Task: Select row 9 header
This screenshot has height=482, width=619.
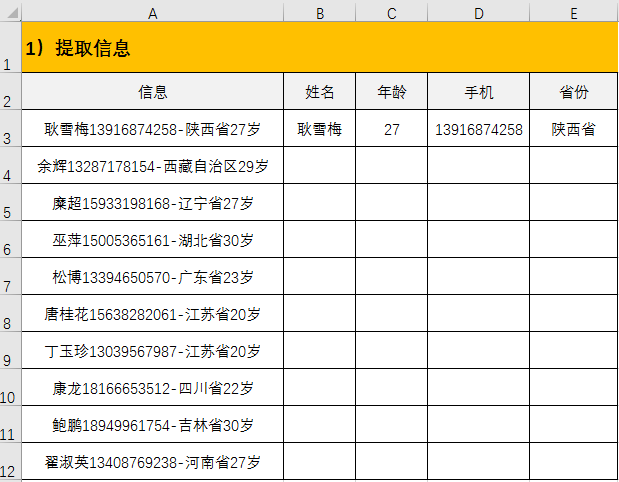Action: coord(10,351)
